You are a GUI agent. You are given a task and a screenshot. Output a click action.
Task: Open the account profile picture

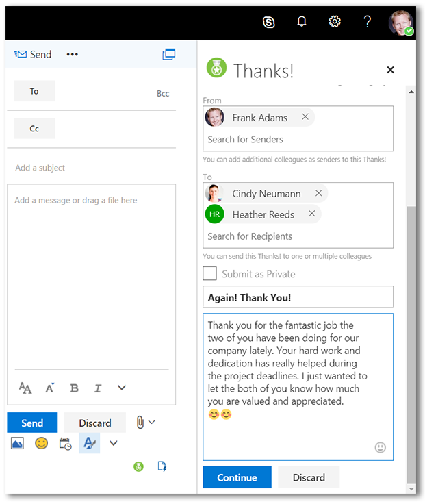(400, 23)
